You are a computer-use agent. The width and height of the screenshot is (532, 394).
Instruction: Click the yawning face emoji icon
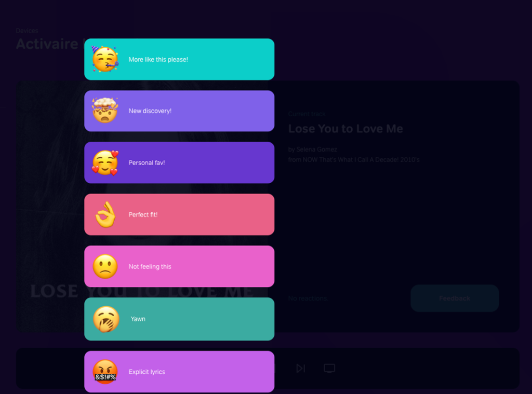click(x=106, y=319)
